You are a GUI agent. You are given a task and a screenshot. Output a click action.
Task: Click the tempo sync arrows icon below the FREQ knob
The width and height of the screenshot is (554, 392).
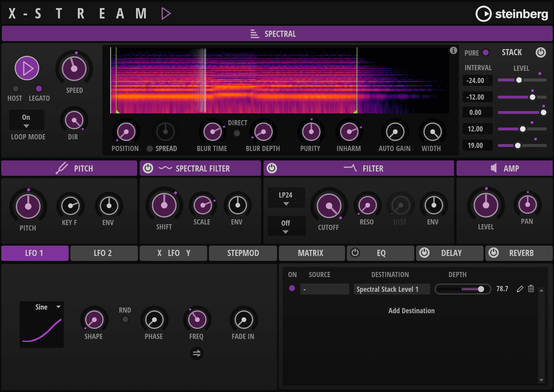pyautogui.click(x=197, y=353)
